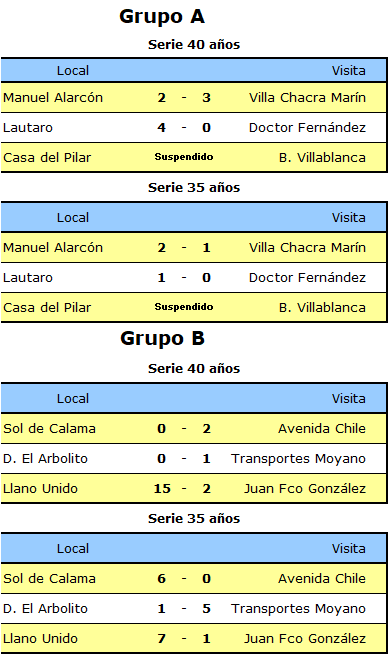Viewport: 388px width, 654px height.
Task: Click Lautaro 4 - 0 score in Grupo A
Action: tap(184, 128)
